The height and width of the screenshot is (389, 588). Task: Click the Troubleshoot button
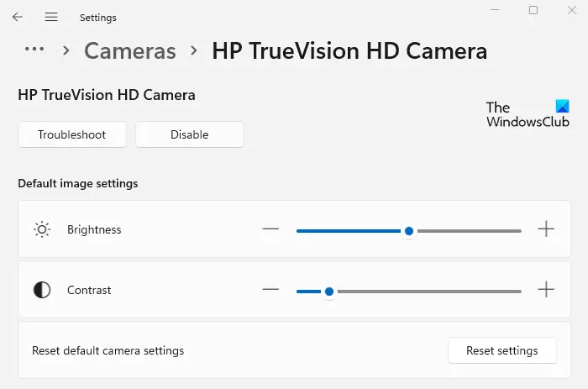click(72, 134)
